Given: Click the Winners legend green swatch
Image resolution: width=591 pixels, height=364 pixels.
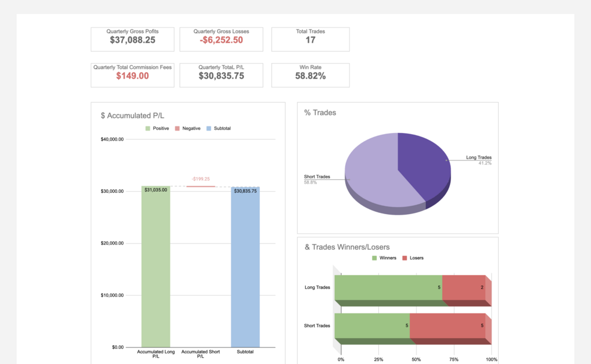Looking at the screenshot, I should (374, 258).
